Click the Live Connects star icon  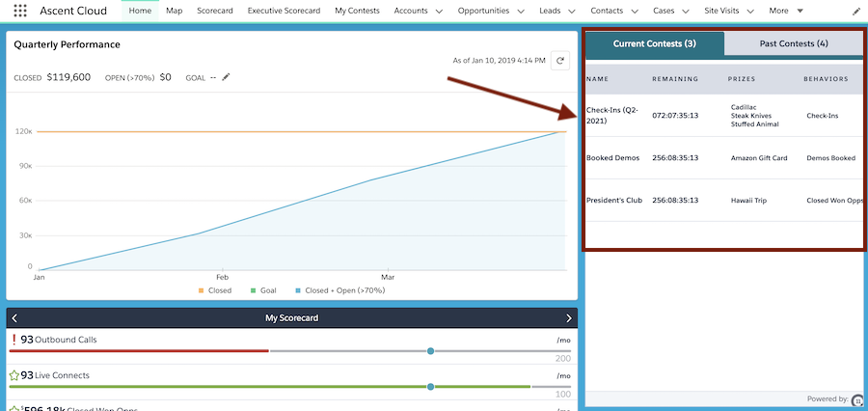tap(14, 375)
